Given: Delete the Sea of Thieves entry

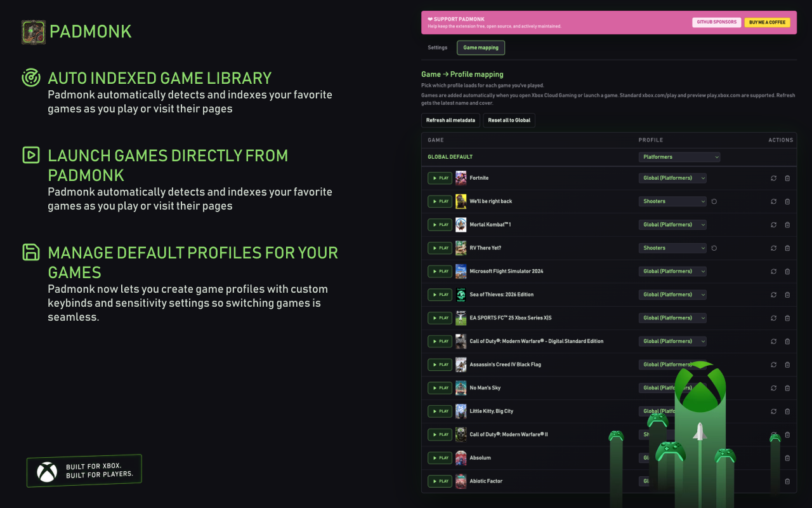Looking at the screenshot, I should 787,295.
